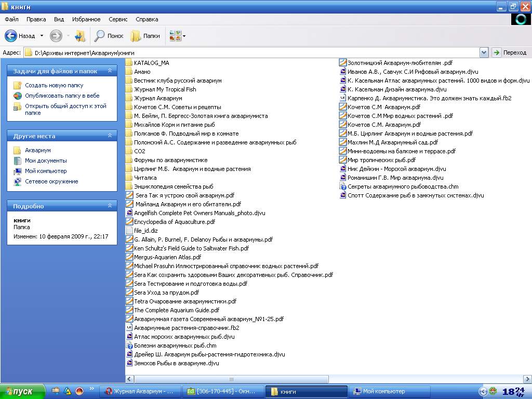Click the Создать новую папку link

pos(54,85)
